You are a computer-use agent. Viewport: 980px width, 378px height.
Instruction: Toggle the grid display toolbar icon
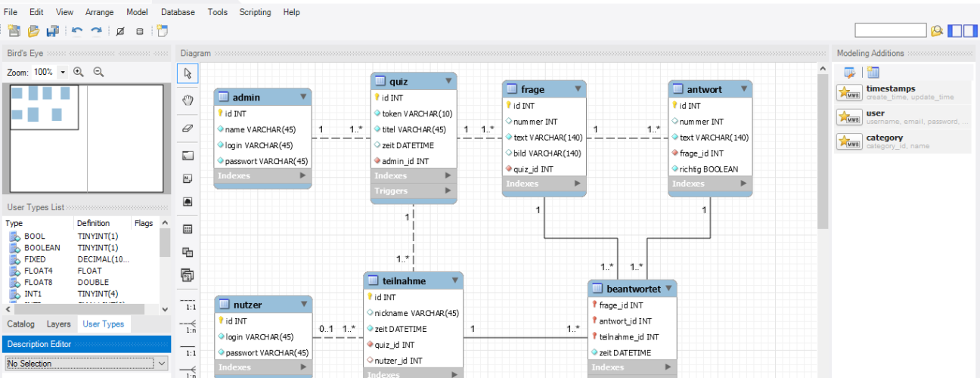(x=119, y=31)
